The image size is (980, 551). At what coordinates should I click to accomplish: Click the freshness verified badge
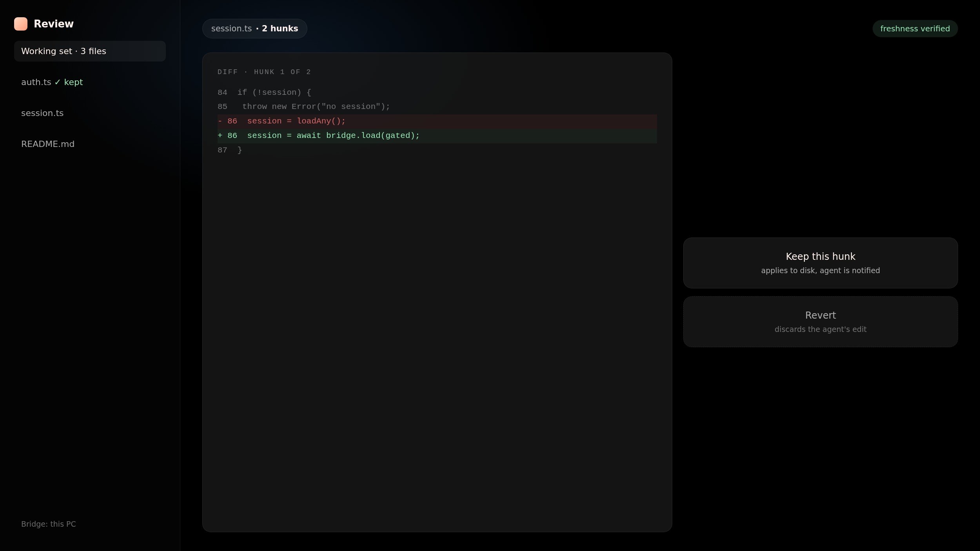coord(915,29)
